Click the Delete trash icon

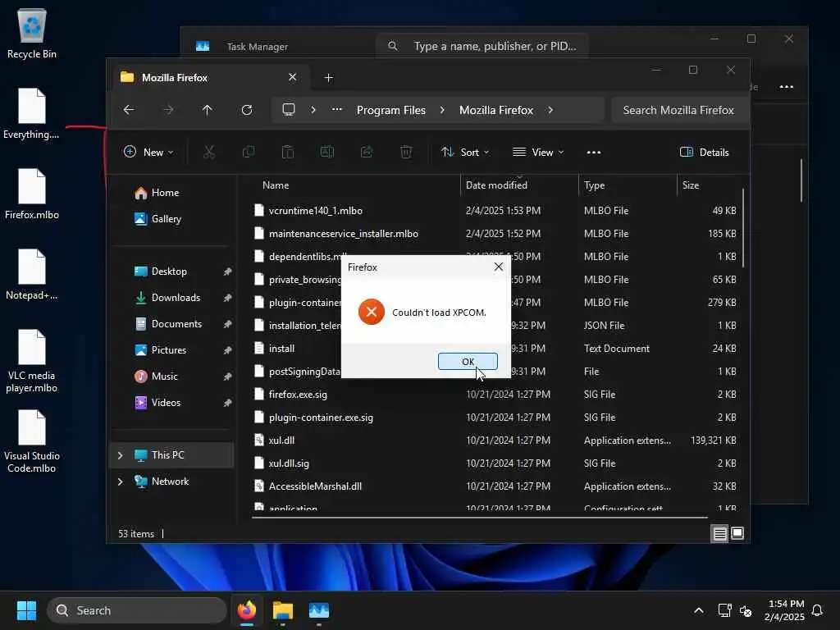(406, 152)
